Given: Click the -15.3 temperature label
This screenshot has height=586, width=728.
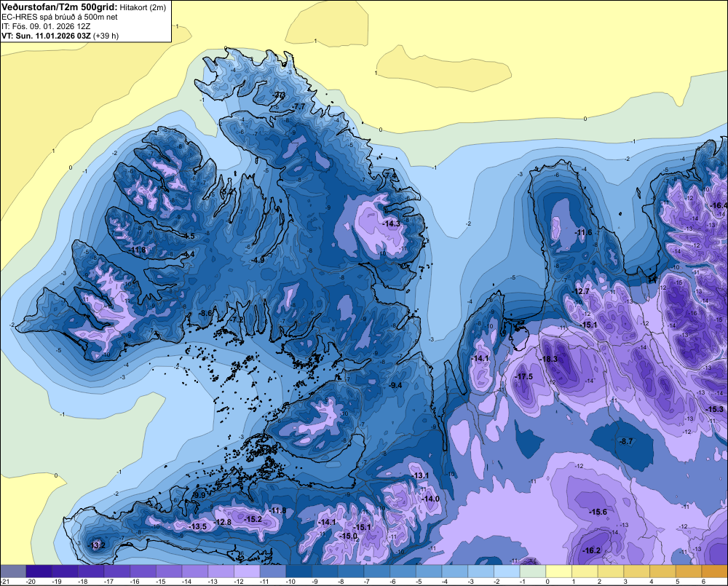Looking at the screenshot, I should tap(715, 409).
